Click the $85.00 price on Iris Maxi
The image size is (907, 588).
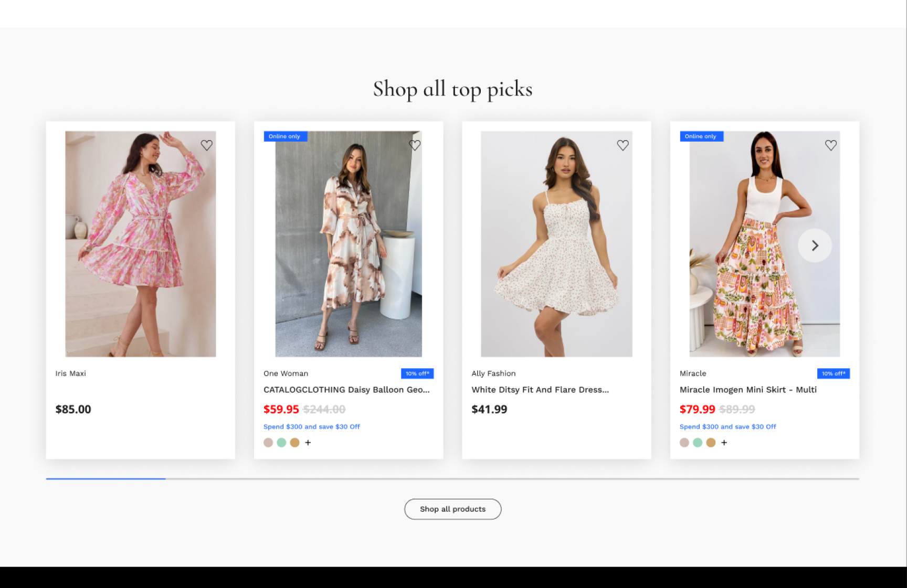[73, 410]
